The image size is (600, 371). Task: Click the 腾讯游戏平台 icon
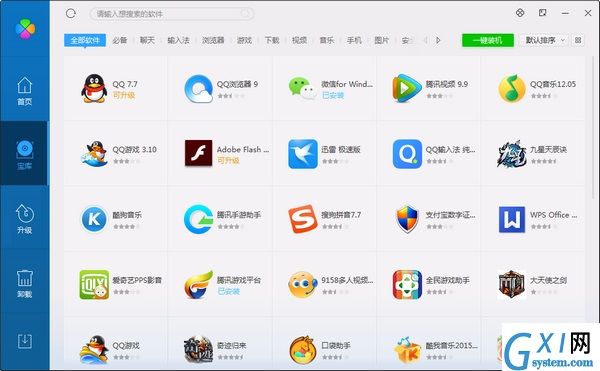tap(198, 285)
